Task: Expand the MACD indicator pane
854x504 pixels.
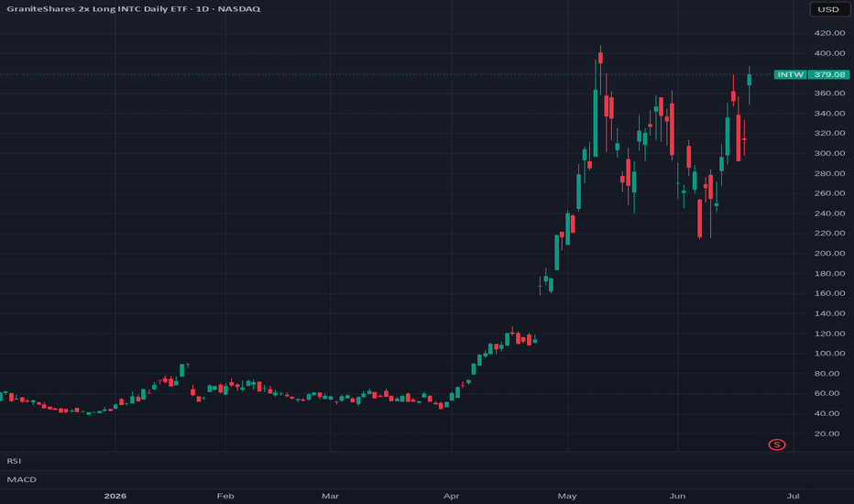Action: tap(21, 479)
